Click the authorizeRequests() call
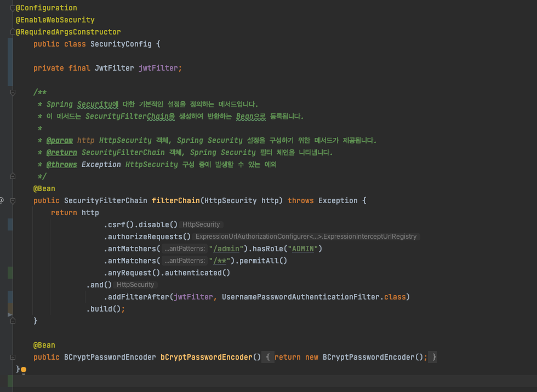Image resolution: width=537 pixels, height=392 pixels. click(149, 237)
